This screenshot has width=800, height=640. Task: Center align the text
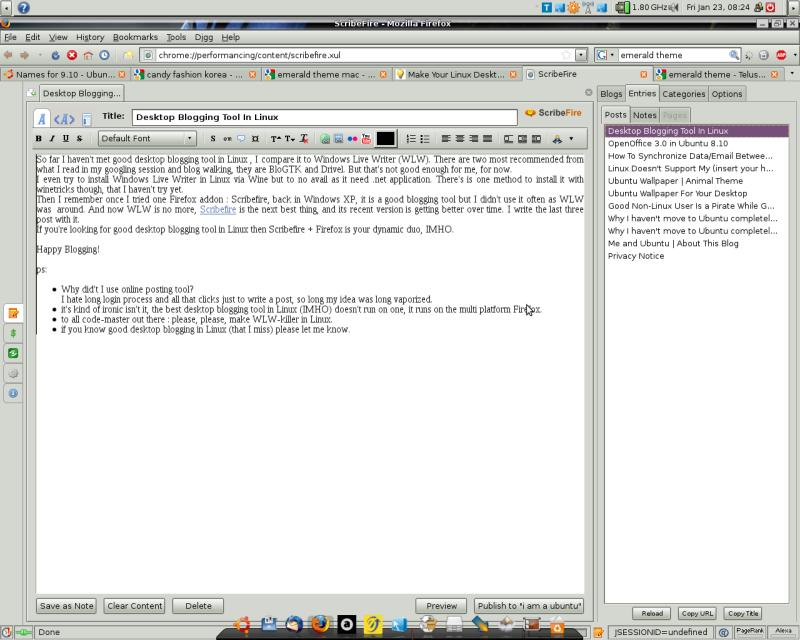tap(460, 139)
